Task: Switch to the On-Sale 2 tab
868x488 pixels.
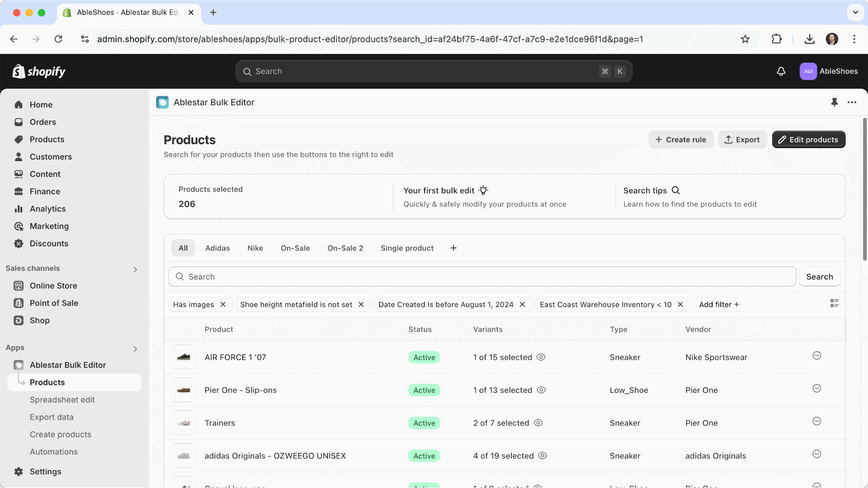Action: pyautogui.click(x=345, y=248)
